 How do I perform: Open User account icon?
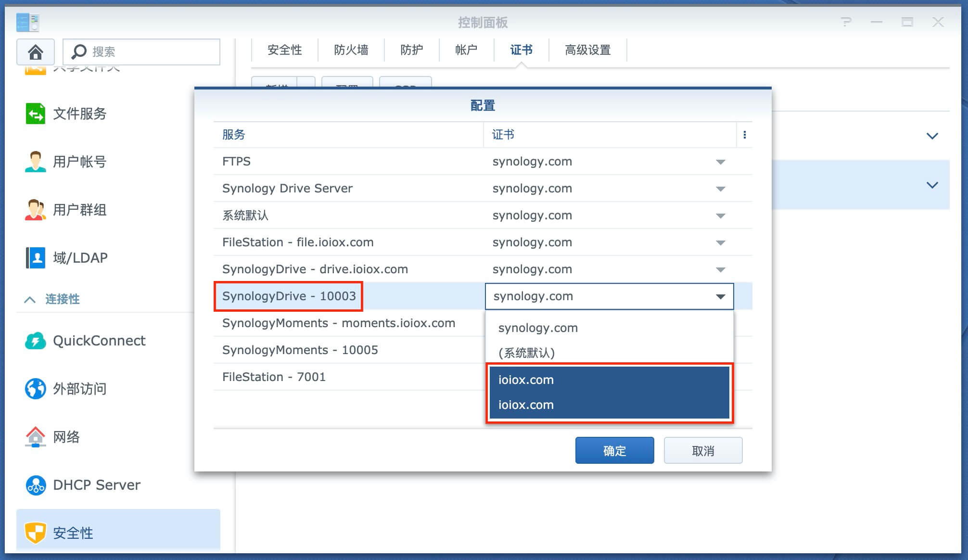pyautogui.click(x=36, y=162)
